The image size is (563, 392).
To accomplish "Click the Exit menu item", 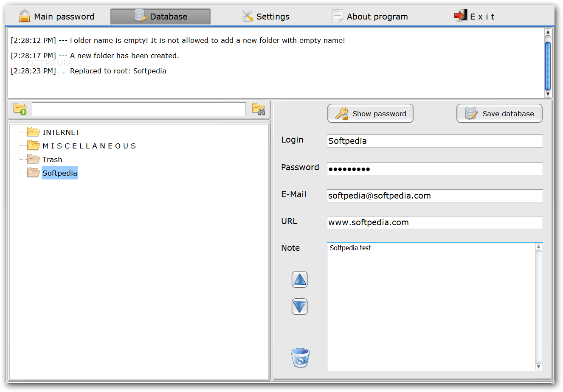I will click(x=474, y=17).
